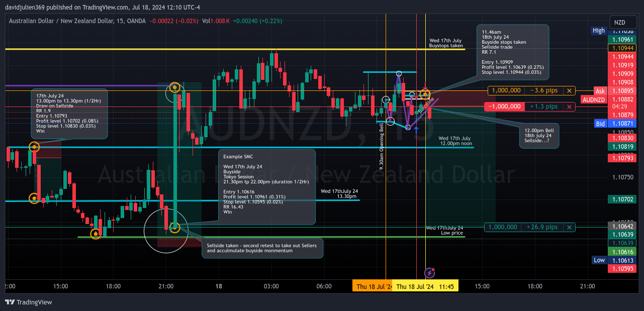Click the 1.10961 green price label
Image resolution: width=644 pixels, height=311 pixels.
(x=623, y=39)
